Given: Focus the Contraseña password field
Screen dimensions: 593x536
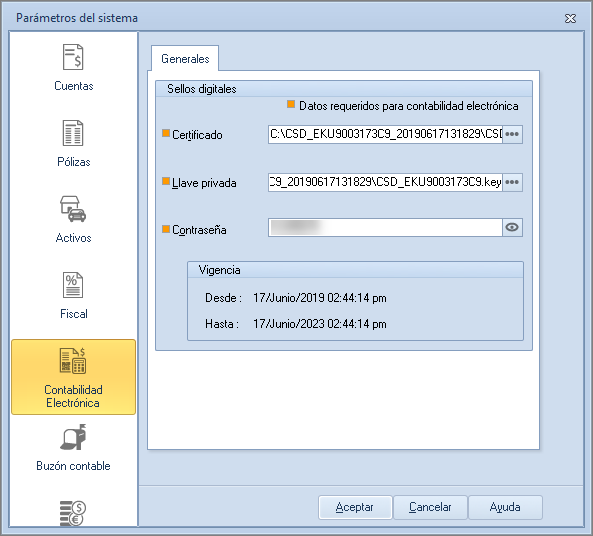Looking at the screenshot, I should pyautogui.click(x=385, y=227).
